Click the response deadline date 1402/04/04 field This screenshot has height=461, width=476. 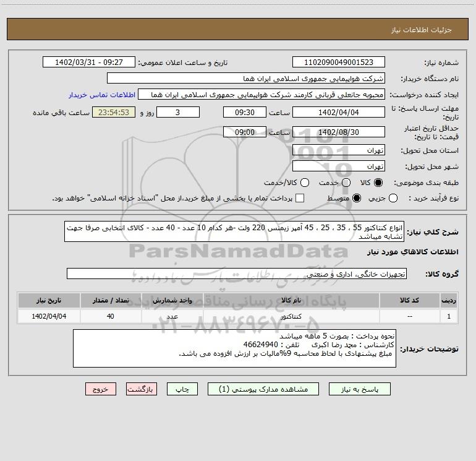tap(339, 113)
